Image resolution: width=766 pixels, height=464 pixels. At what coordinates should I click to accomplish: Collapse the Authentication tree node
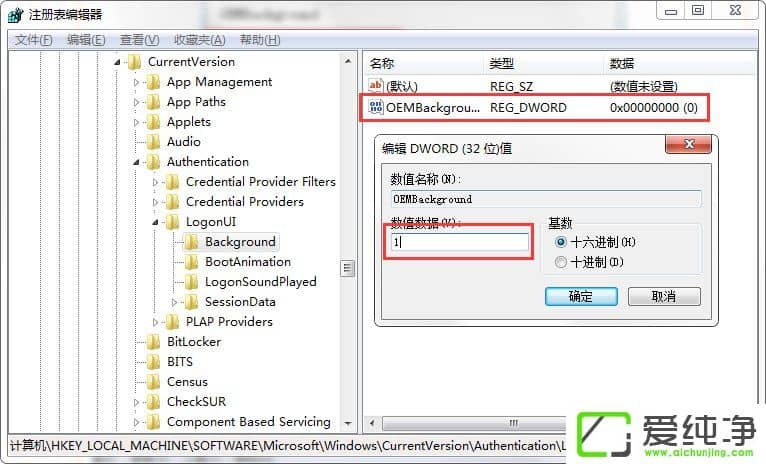pyautogui.click(x=136, y=163)
